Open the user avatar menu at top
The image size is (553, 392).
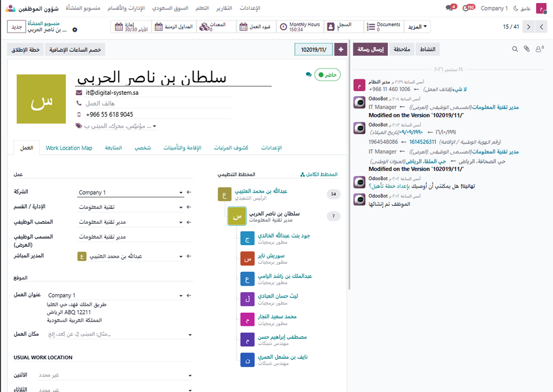coord(541,8)
